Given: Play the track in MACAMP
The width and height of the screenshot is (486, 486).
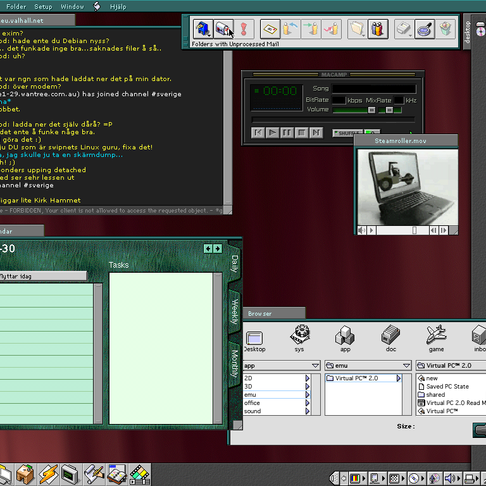Looking at the screenshot, I should (x=272, y=133).
